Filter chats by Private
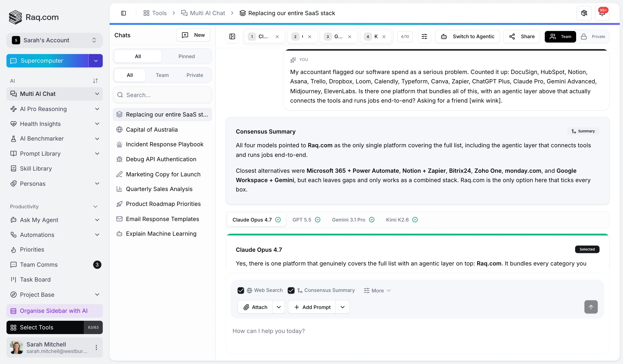This screenshot has width=623, height=364. (195, 75)
